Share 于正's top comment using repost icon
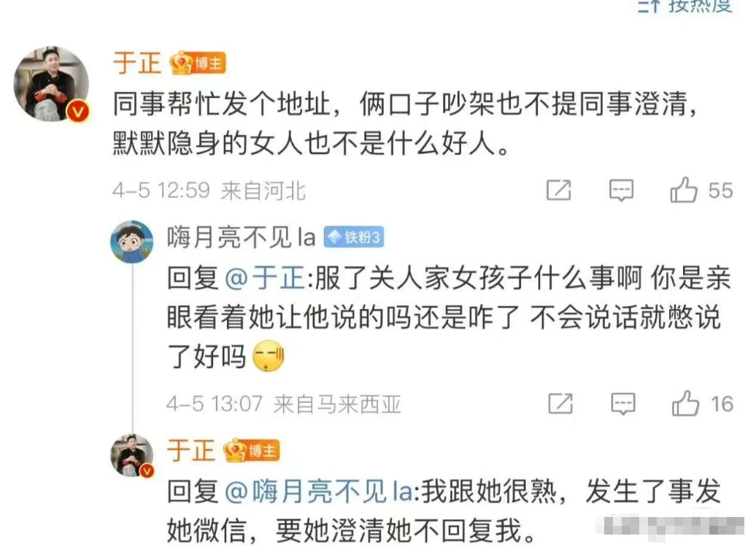 tap(559, 190)
